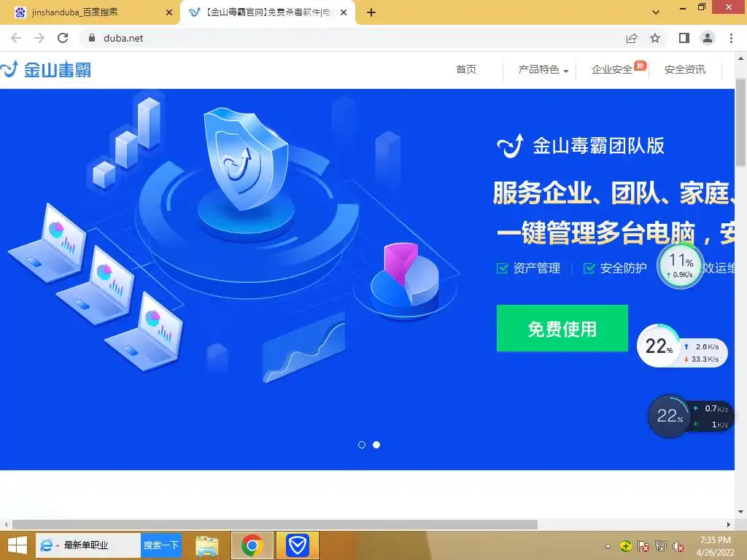Open File Explorer from the taskbar

[x=206, y=545]
